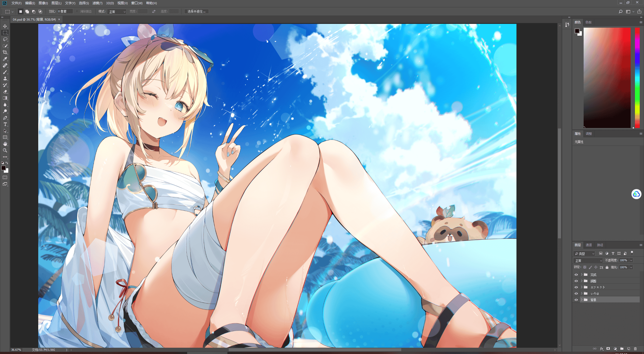Screen dimensions: 644x354
Task: Click the hue spectrum slider
Action: tap(637, 78)
